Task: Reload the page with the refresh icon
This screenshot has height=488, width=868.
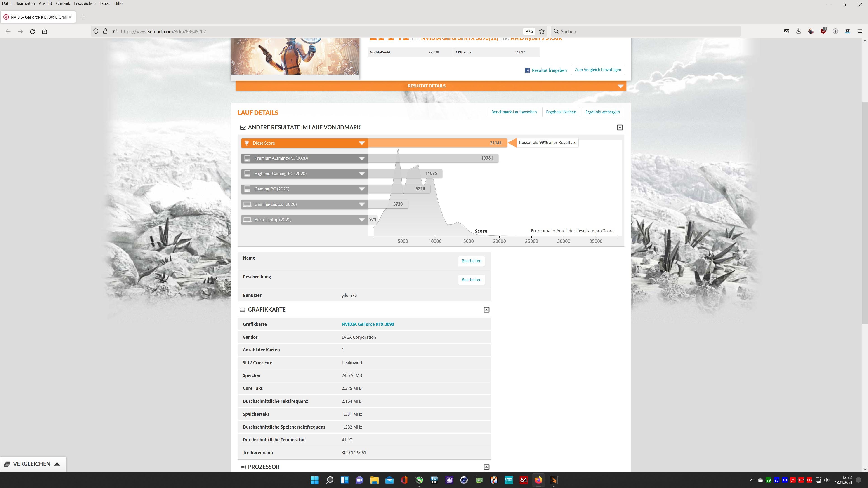Action: tap(32, 31)
